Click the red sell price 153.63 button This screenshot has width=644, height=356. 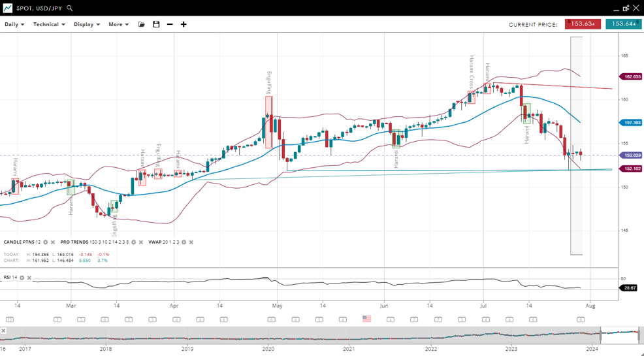click(x=582, y=24)
